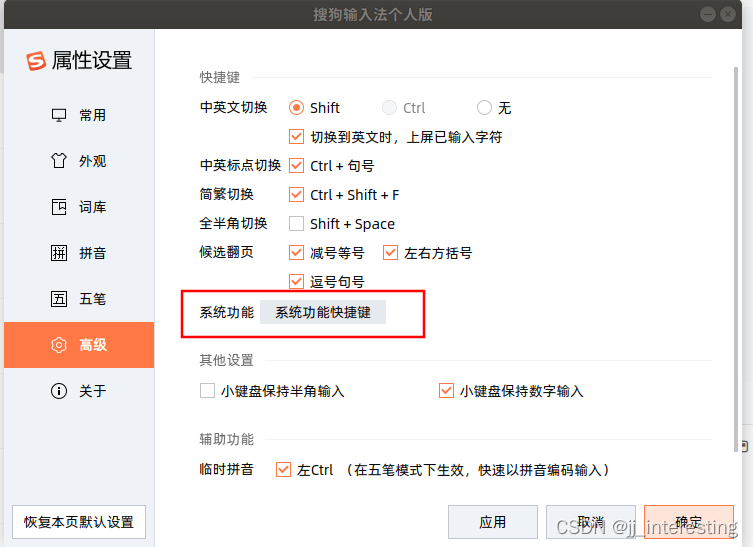Open 系统功能快捷键 button
The height and width of the screenshot is (547, 753).
[x=323, y=312]
